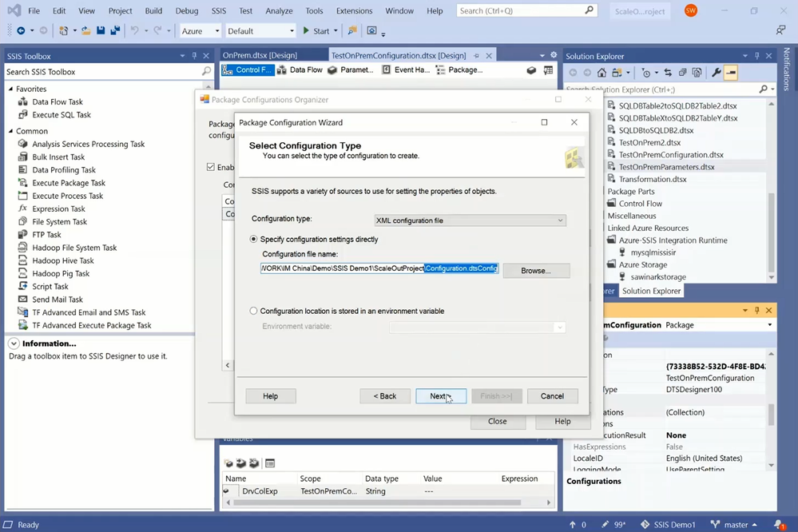
Task: Open the Default solution platforms dropdown
Action: click(260, 31)
